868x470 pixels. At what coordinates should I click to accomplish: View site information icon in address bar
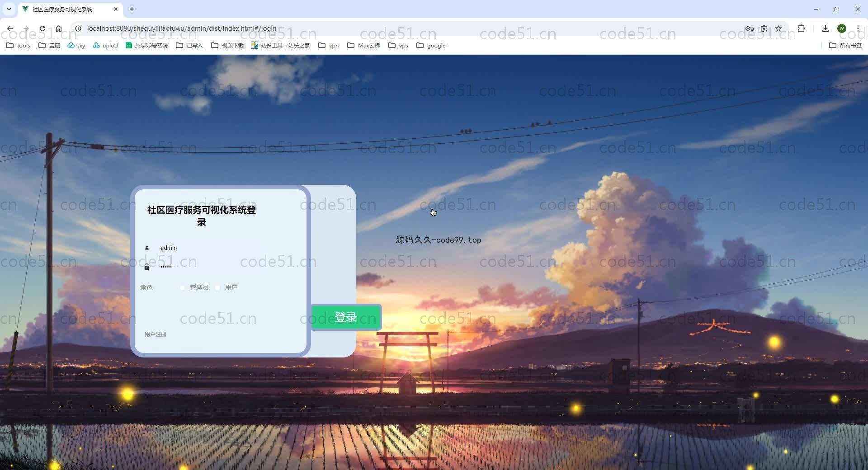point(78,28)
